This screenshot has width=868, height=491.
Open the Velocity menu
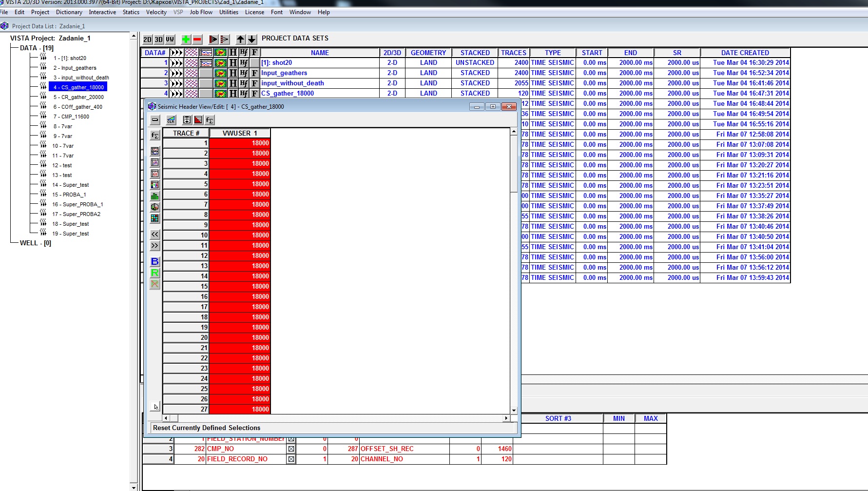coord(156,12)
